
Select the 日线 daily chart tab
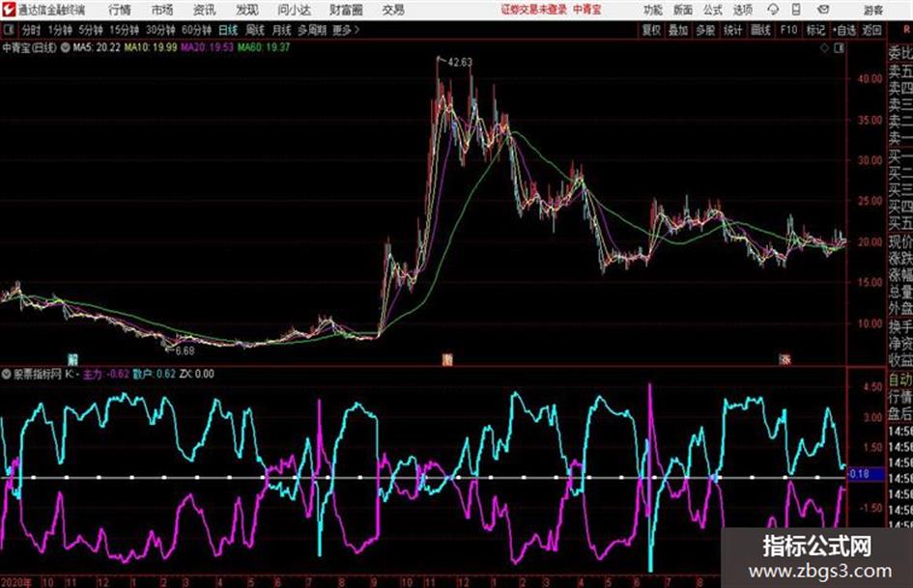[x=228, y=30]
